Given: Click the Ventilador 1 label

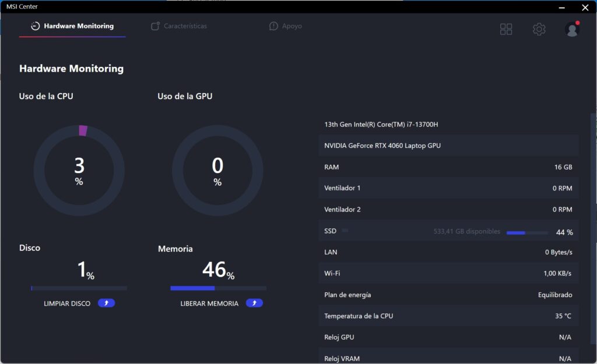Looking at the screenshot, I should pyautogui.click(x=342, y=188).
